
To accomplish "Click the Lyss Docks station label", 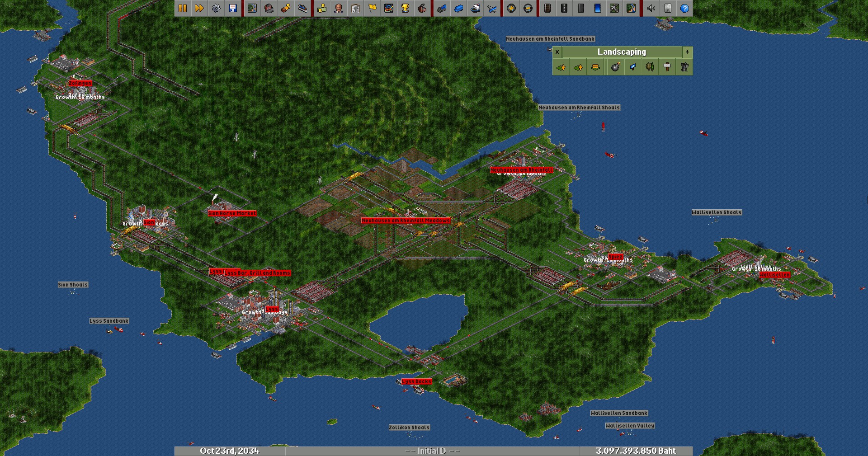I will (416, 381).
